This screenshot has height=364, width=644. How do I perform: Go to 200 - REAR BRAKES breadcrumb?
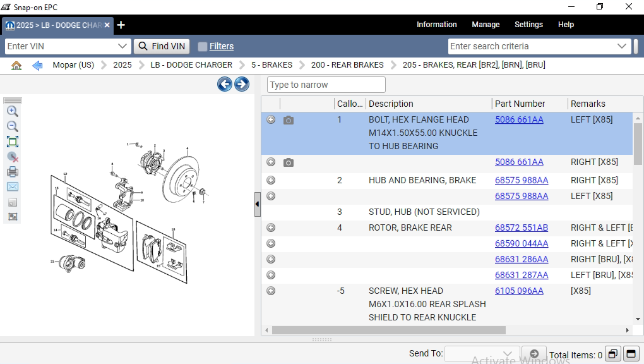[347, 65]
